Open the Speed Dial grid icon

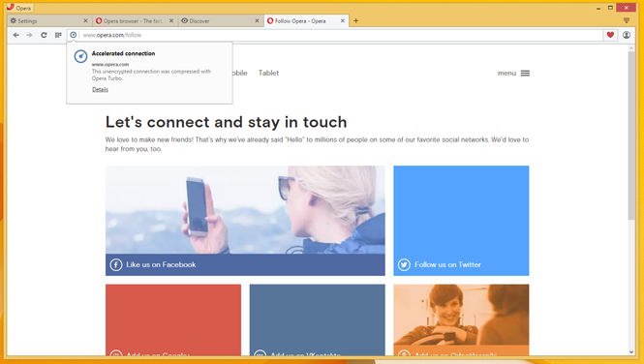click(58, 35)
